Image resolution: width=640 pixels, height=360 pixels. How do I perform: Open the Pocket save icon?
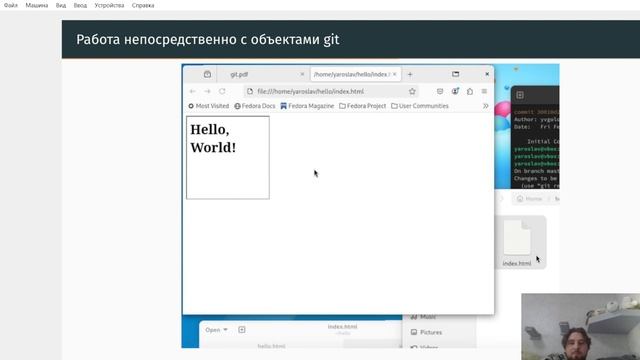[x=440, y=91]
